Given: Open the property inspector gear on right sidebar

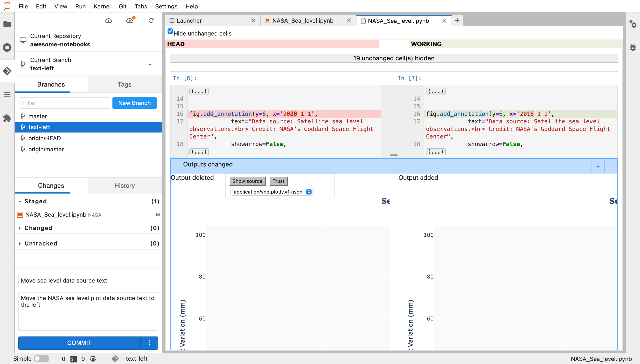Looking at the screenshot, I should (633, 24).
